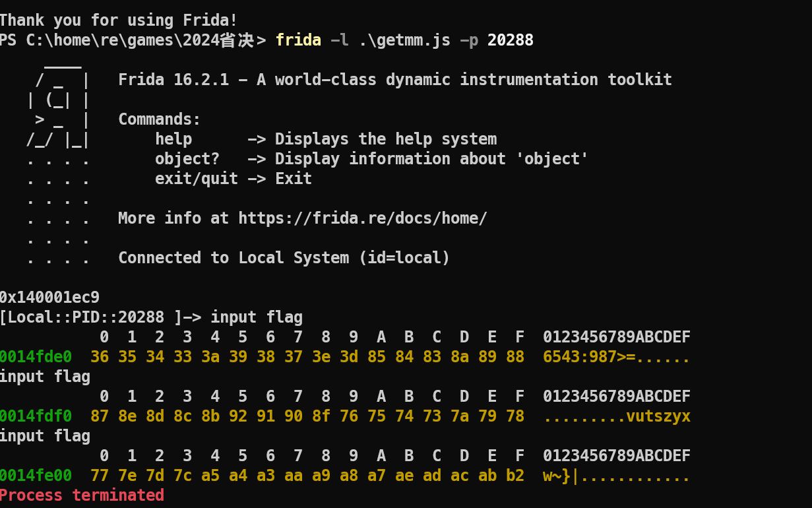Image resolution: width=812 pixels, height=508 pixels.
Task: Click the "Connected to Local System (id=local)" line
Action: [284, 258]
